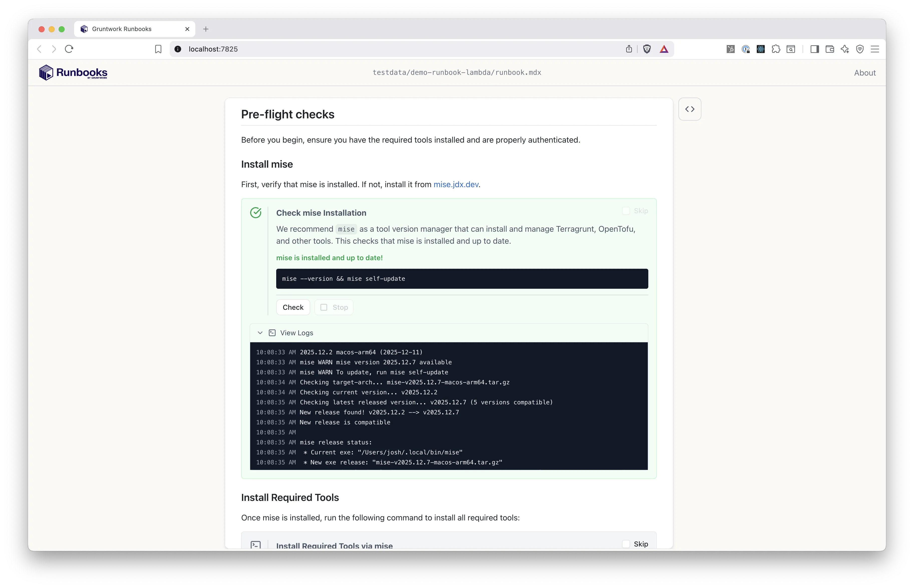The height and width of the screenshot is (588, 914).
Task: Enable Skip for Install Required Tools via mise
Action: pyautogui.click(x=626, y=544)
